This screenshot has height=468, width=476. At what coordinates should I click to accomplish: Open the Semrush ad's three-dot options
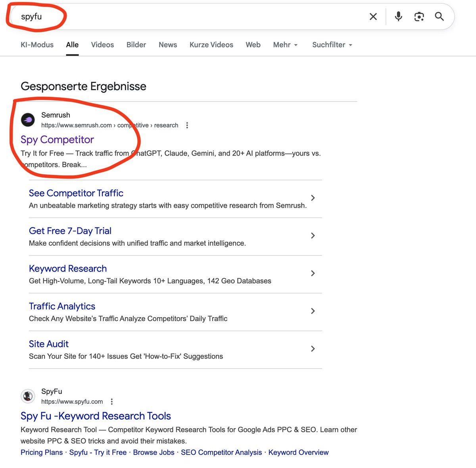[187, 125]
